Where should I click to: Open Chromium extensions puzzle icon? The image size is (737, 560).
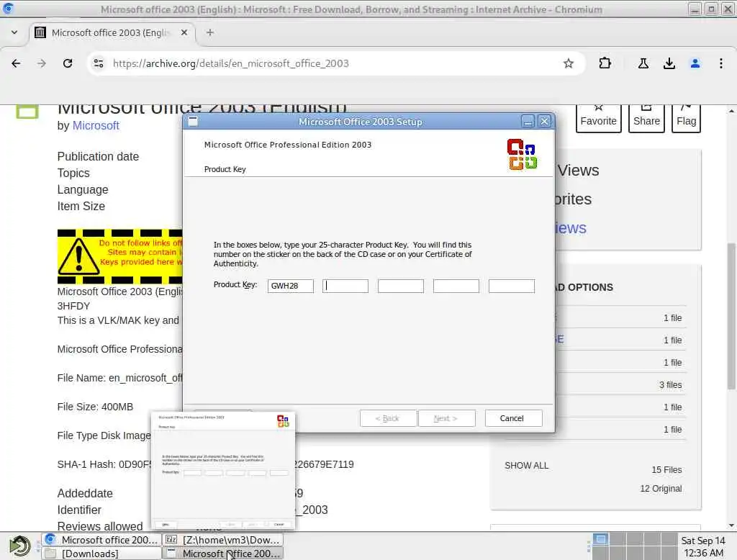(x=605, y=63)
